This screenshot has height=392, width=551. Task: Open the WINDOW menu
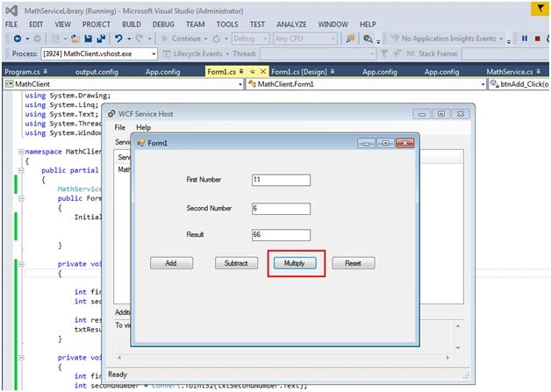click(333, 25)
